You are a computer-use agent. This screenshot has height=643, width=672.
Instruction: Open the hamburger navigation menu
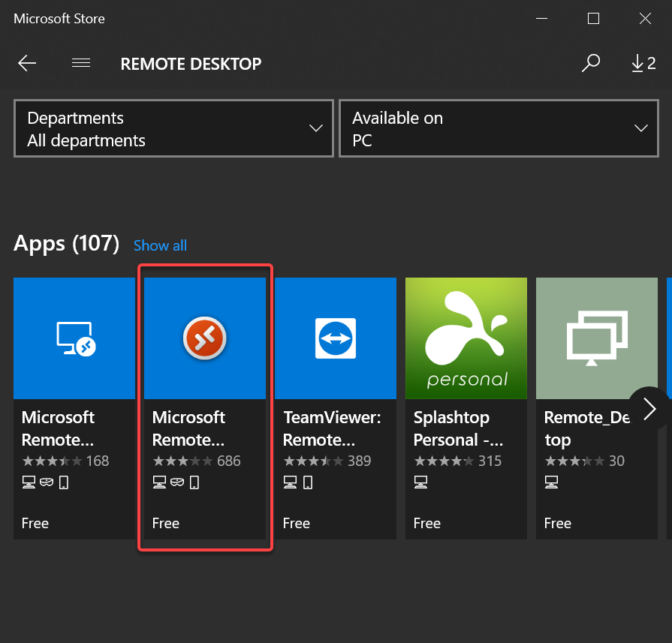(x=80, y=63)
